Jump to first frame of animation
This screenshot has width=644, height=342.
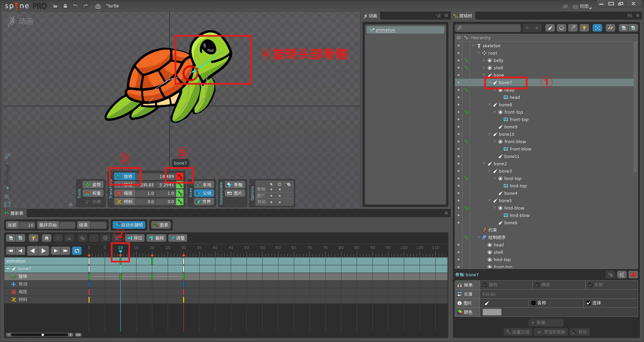pos(11,251)
